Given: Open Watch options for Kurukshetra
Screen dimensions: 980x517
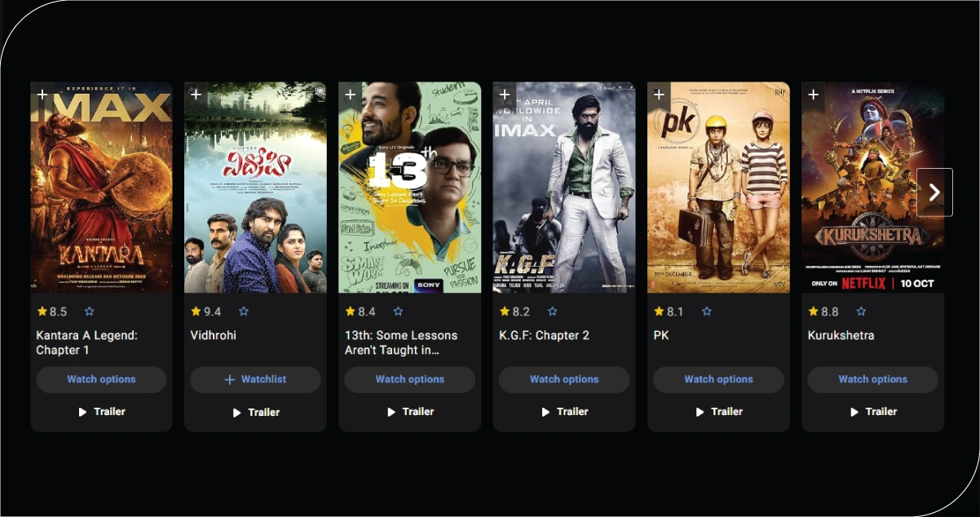Looking at the screenshot, I should (x=872, y=379).
